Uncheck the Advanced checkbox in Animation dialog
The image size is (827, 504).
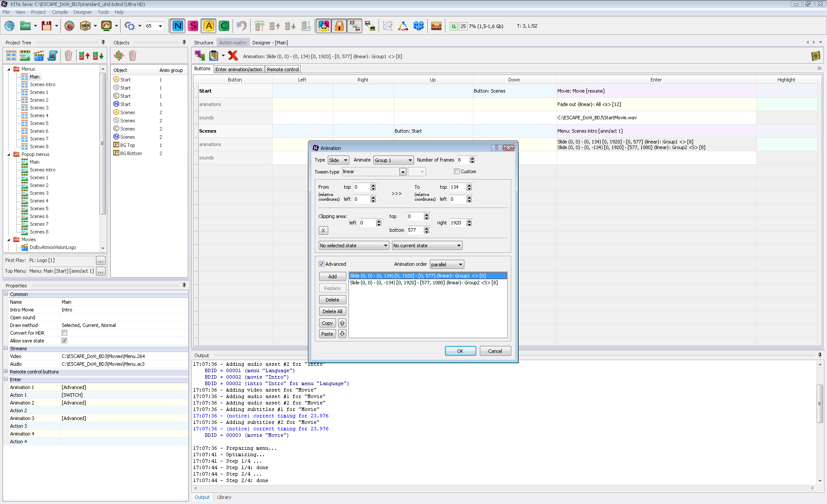(321, 264)
